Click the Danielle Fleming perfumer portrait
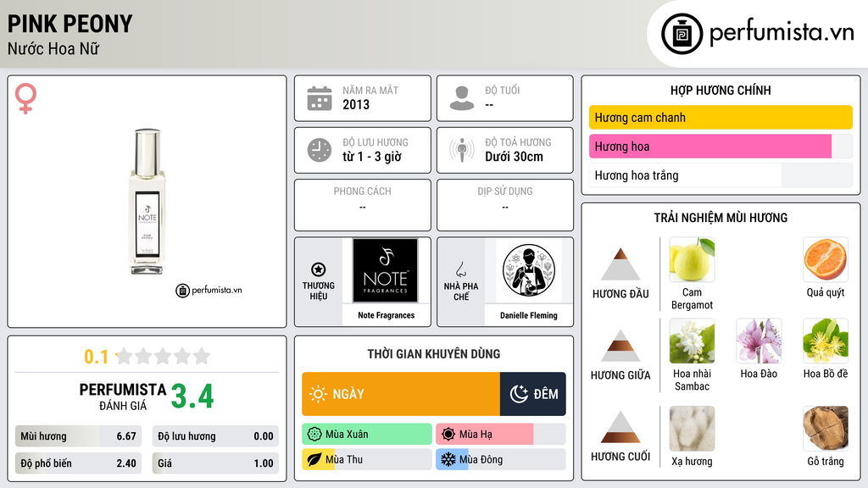This screenshot has width=868, height=488. [x=529, y=270]
